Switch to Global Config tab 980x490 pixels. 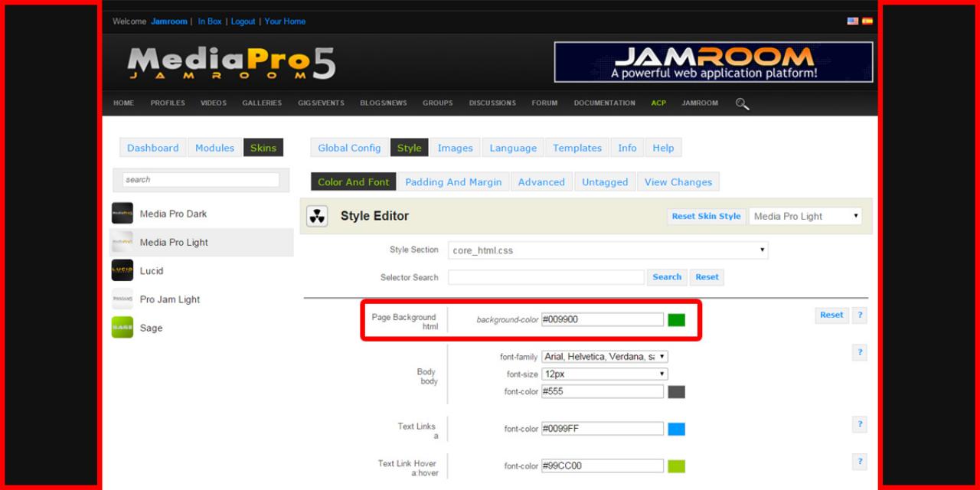[349, 148]
